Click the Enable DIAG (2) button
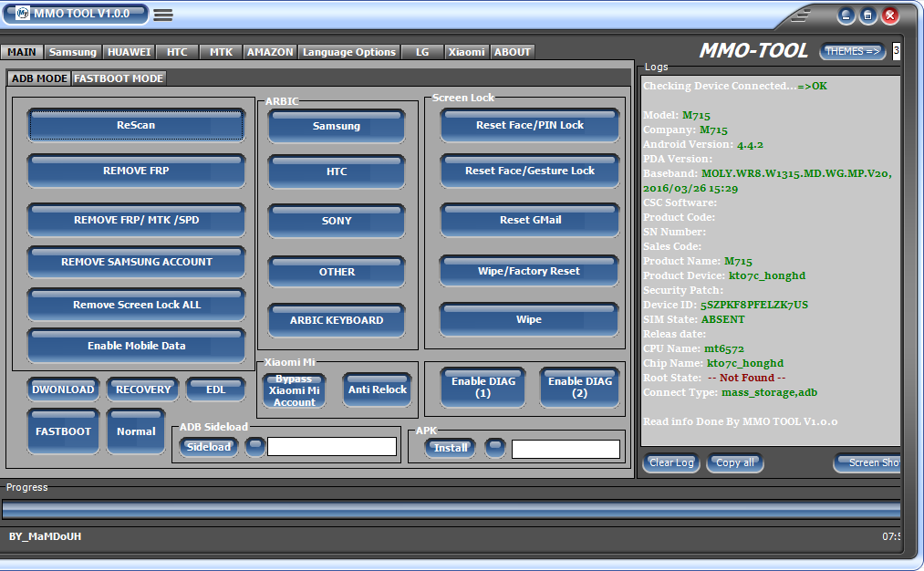The image size is (924, 571). 580,387
